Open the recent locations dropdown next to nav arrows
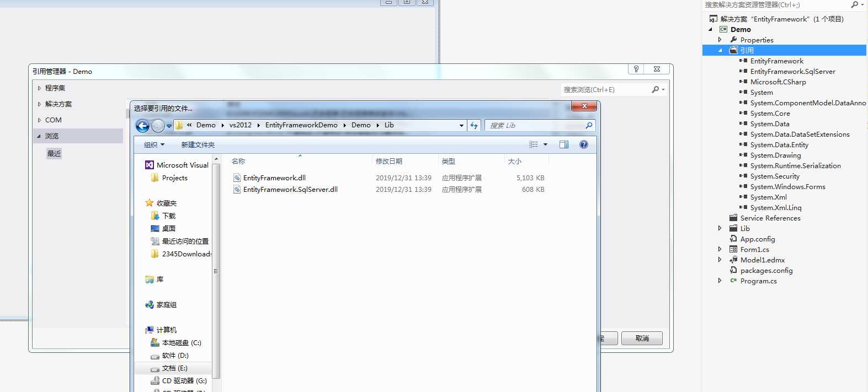This screenshot has height=392, width=868. pyautogui.click(x=169, y=126)
